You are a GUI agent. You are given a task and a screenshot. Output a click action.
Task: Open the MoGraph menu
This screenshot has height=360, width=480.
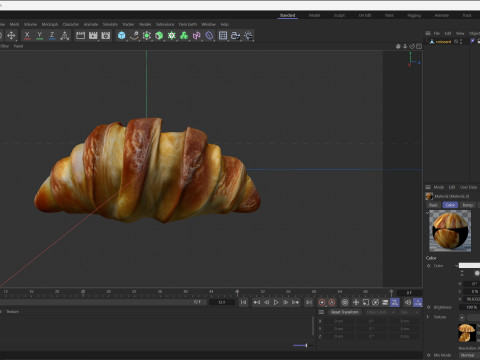pos(50,24)
